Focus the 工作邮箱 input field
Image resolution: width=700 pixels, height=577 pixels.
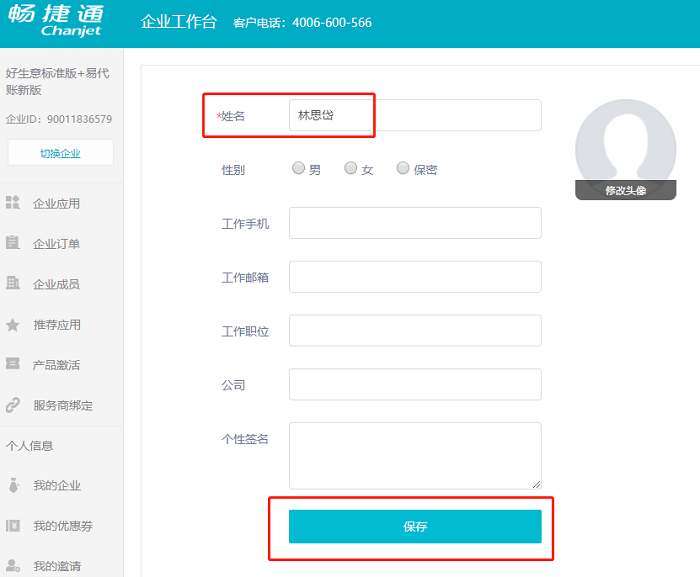[415, 277]
